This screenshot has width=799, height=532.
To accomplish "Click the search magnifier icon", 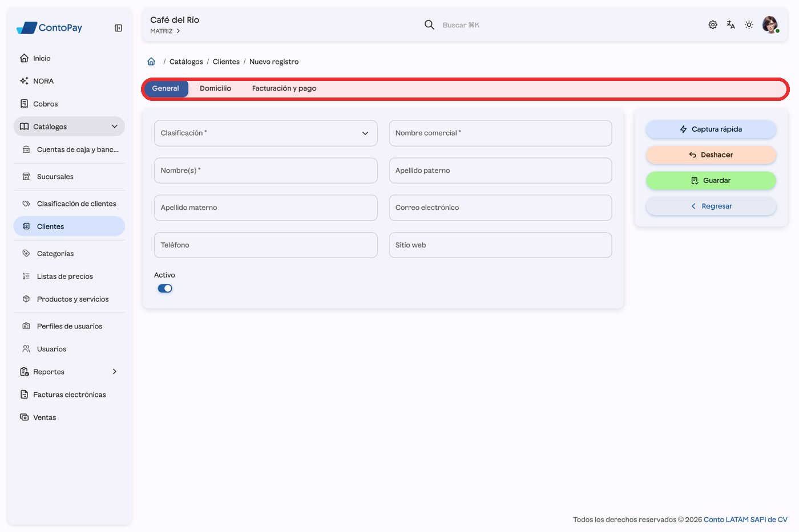I will tap(429, 25).
